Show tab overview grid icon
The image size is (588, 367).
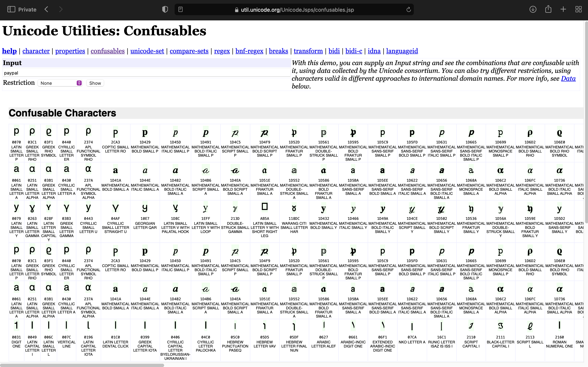579,9
